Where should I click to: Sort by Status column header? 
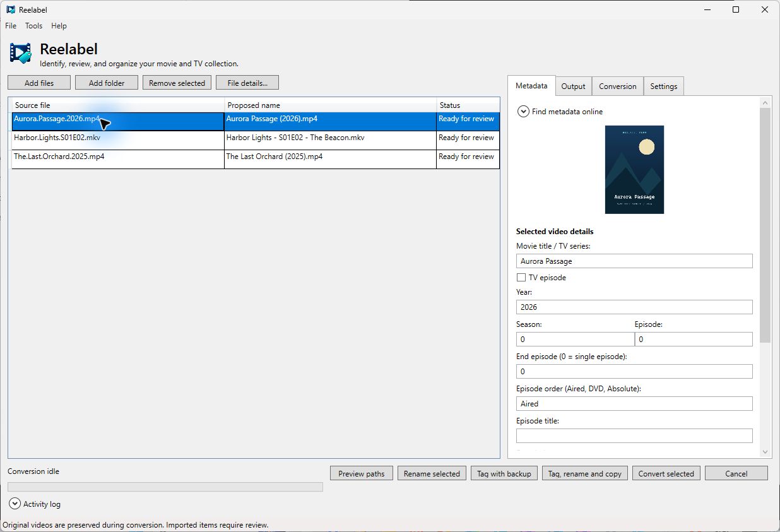pos(468,105)
